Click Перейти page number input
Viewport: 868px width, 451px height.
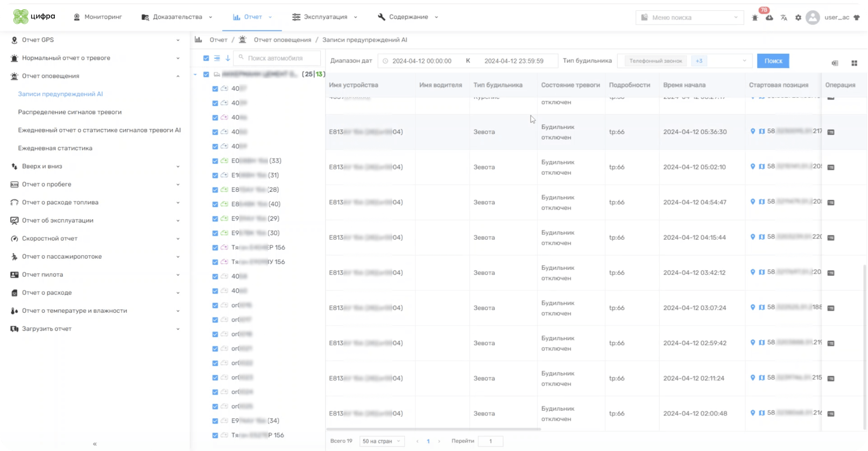490,441
